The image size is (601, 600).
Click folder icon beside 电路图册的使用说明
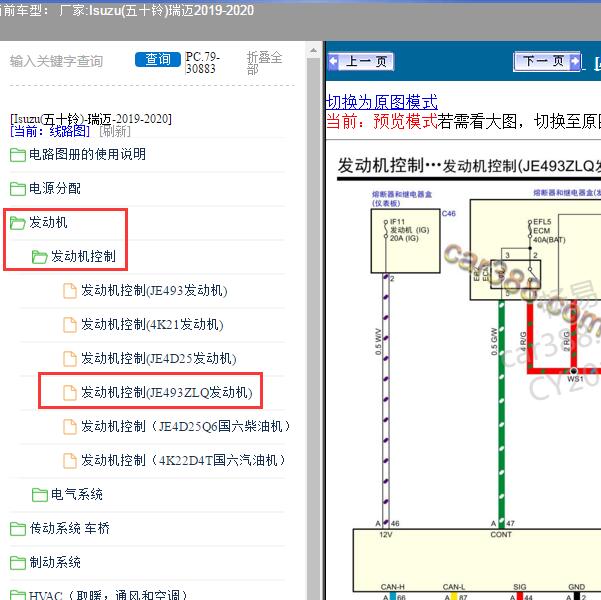pos(18,155)
